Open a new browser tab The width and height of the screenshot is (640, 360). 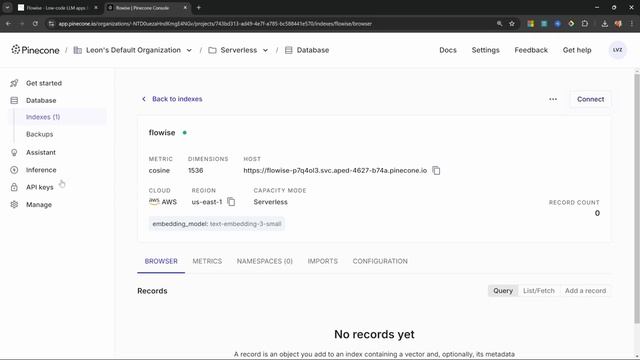click(198, 7)
